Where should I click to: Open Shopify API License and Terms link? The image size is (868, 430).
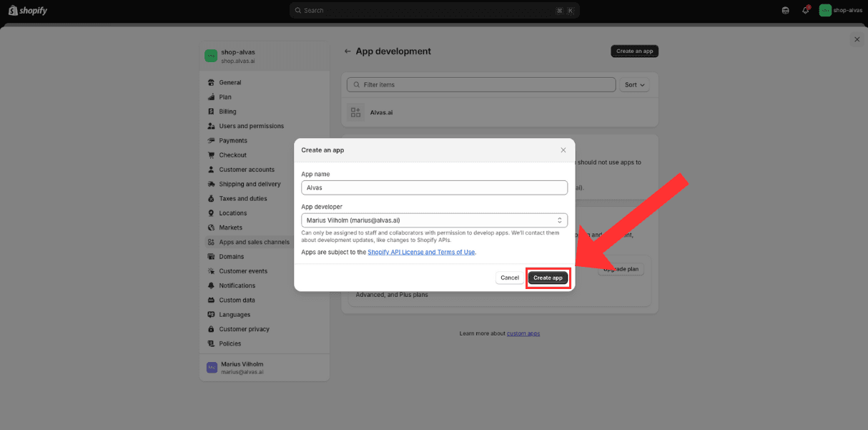tap(421, 252)
